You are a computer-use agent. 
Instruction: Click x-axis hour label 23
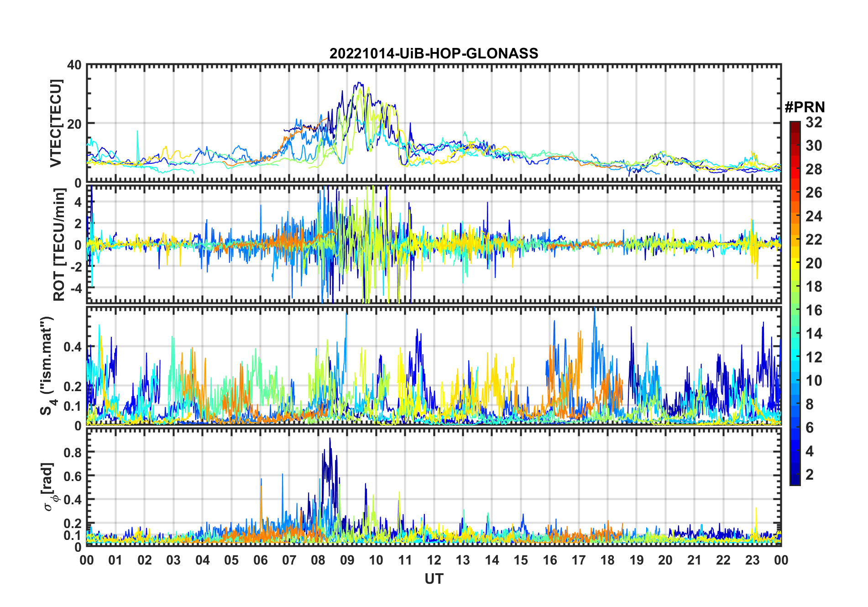click(x=752, y=560)
